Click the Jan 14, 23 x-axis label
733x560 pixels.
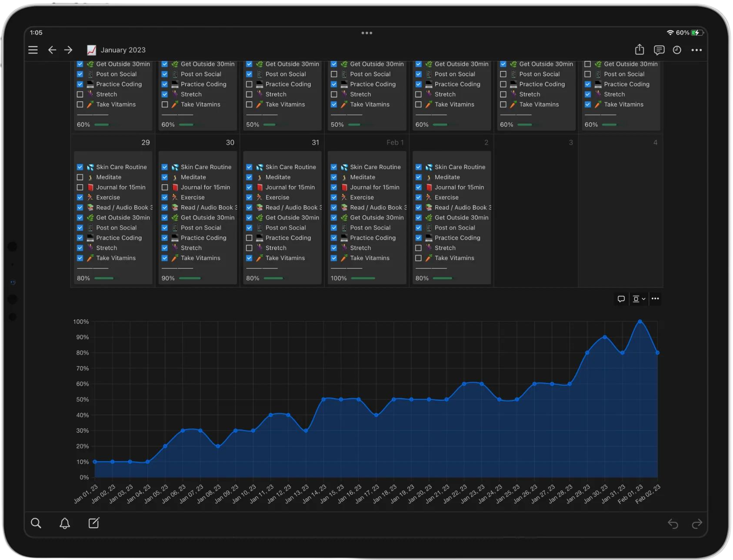pos(315,494)
